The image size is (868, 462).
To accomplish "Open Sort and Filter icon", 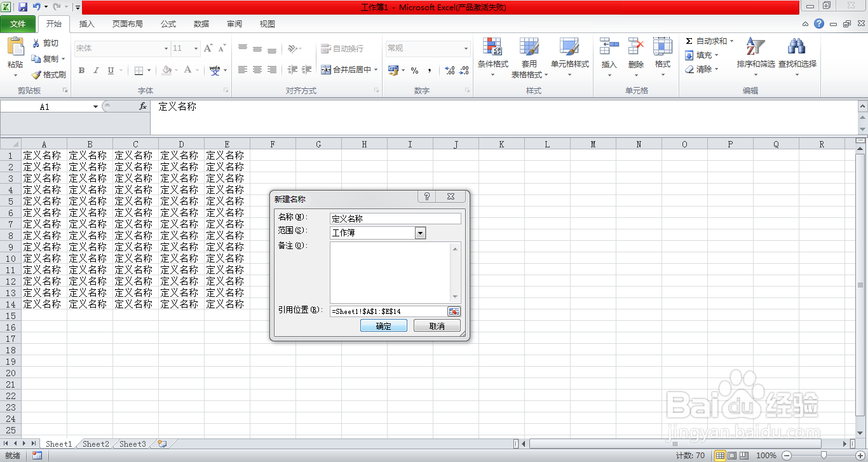I will click(755, 47).
